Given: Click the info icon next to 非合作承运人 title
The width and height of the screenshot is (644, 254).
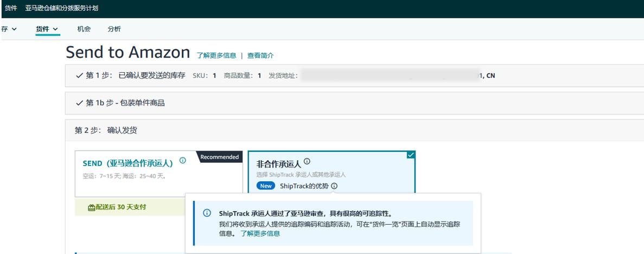Looking at the screenshot, I should click(307, 161).
